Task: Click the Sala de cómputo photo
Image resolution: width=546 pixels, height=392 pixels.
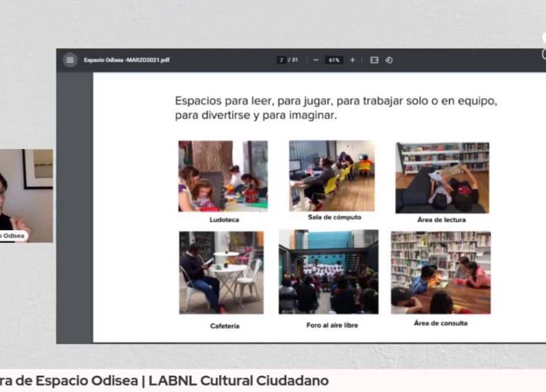Action: coord(332,176)
